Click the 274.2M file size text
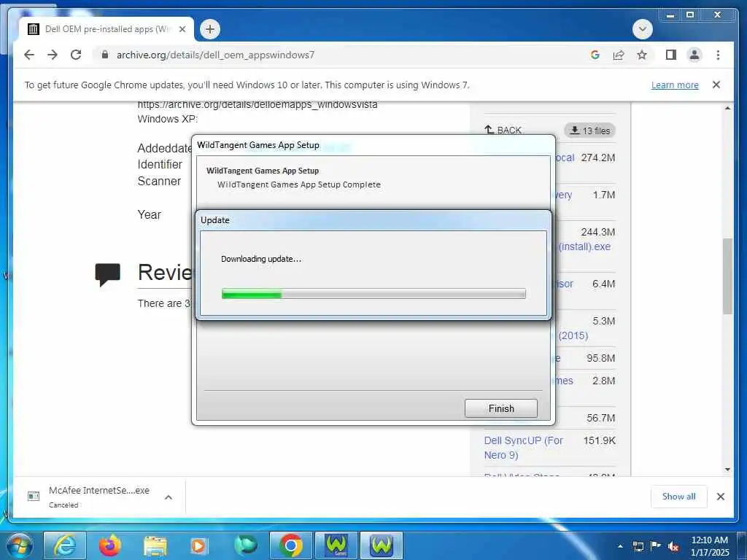The image size is (747, 560). [x=598, y=157]
